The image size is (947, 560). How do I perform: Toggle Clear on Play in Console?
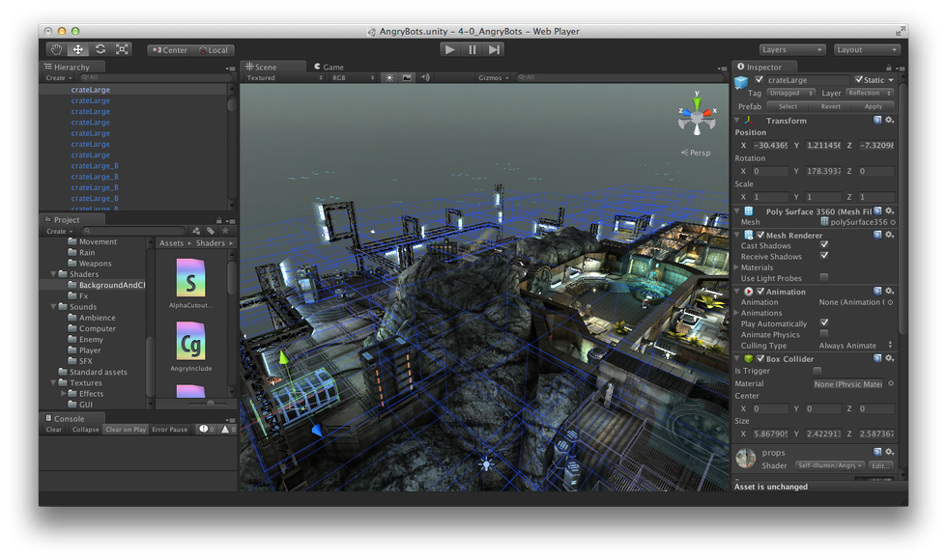(x=126, y=430)
